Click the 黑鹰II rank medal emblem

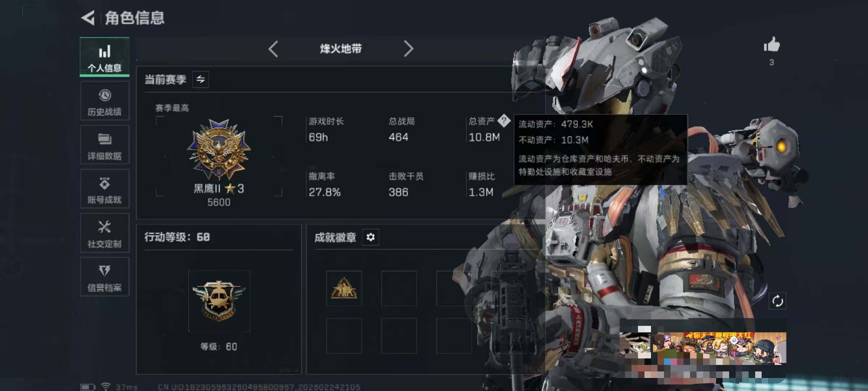(219, 150)
